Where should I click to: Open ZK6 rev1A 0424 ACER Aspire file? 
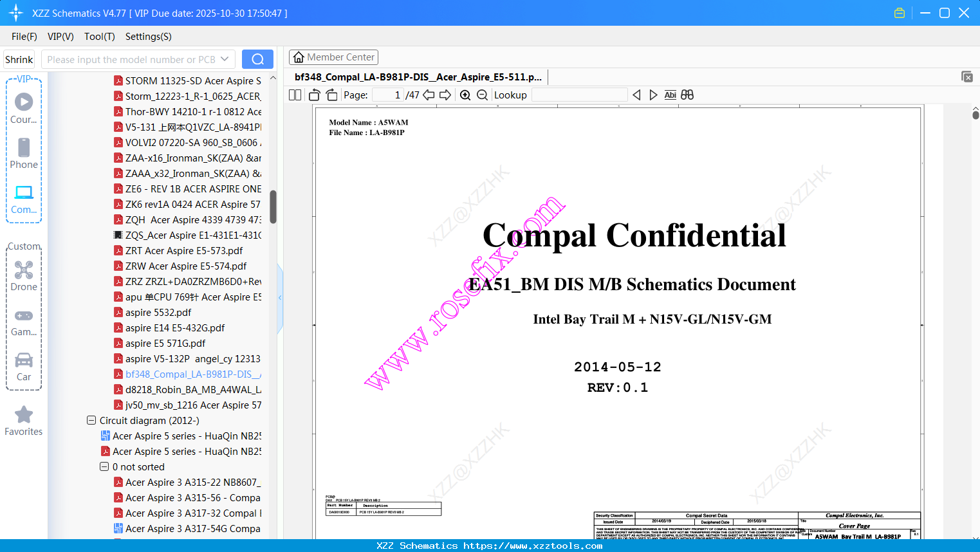(187, 204)
